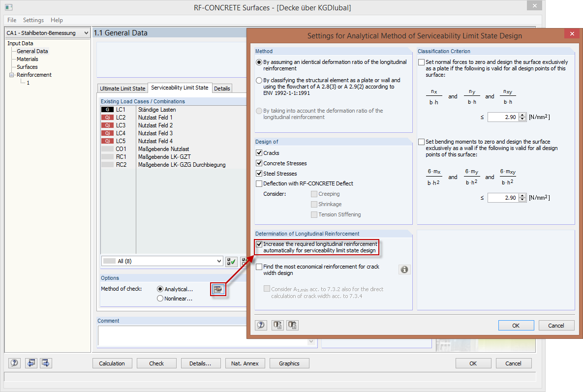The width and height of the screenshot is (583, 392).
Task: Open the Settings menu
Action: tap(33, 20)
